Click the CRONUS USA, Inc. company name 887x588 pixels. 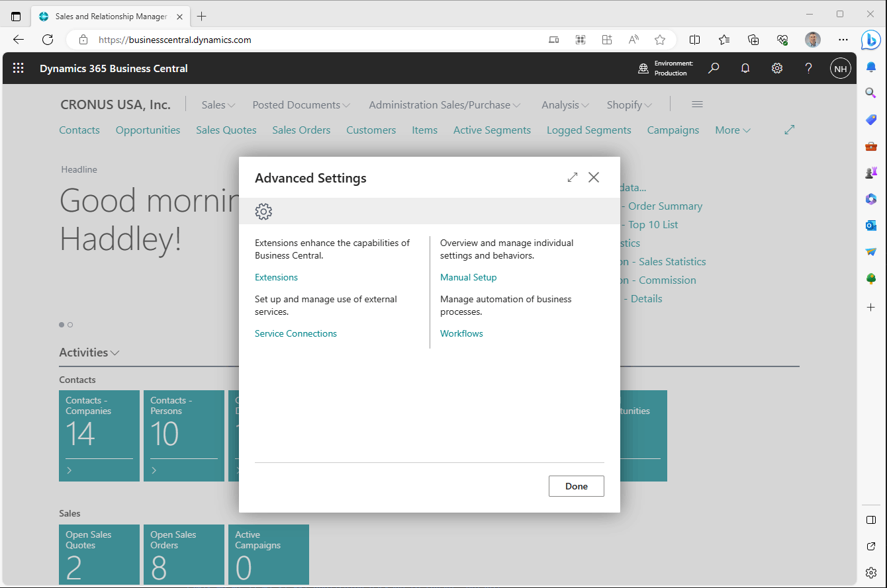115,105
